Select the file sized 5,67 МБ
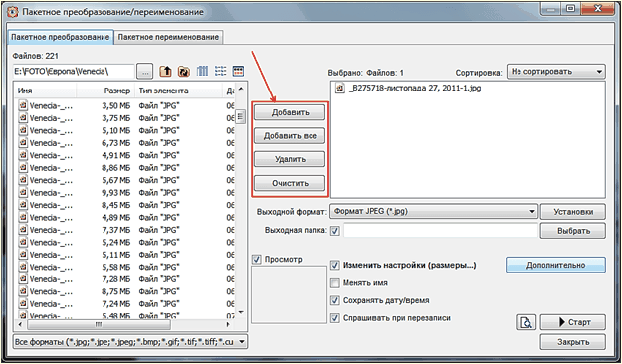622x364 pixels. 125,180
